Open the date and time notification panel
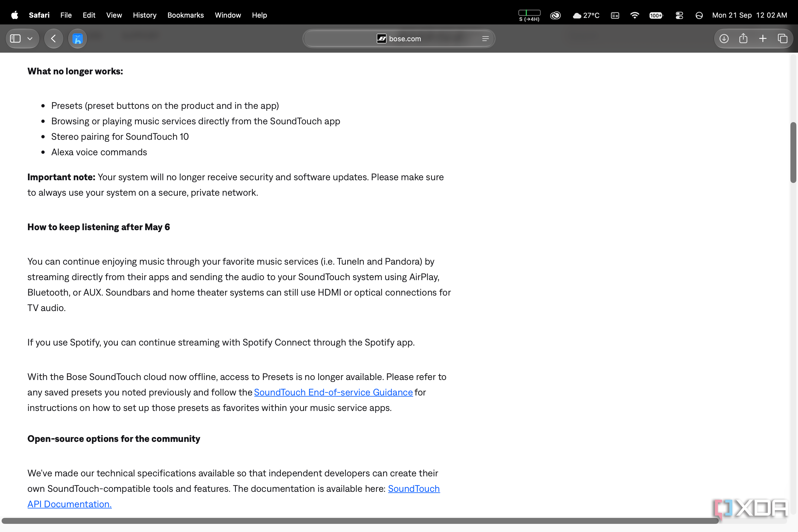This screenshot has height=532, width=798. click(749, 15)
